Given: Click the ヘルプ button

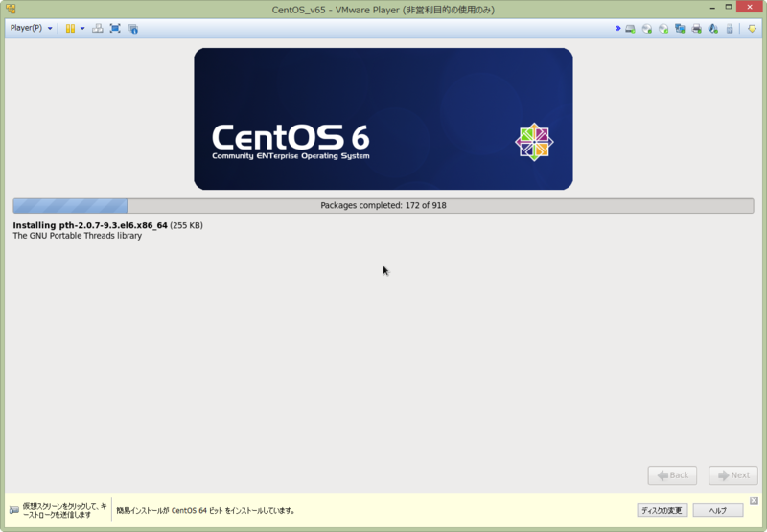Looking at the screenshot, I should [718, 510].
